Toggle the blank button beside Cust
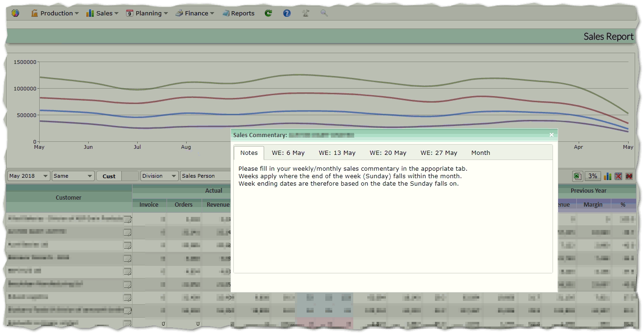Screen dimensions: 644x334 [x=130, y=176]
